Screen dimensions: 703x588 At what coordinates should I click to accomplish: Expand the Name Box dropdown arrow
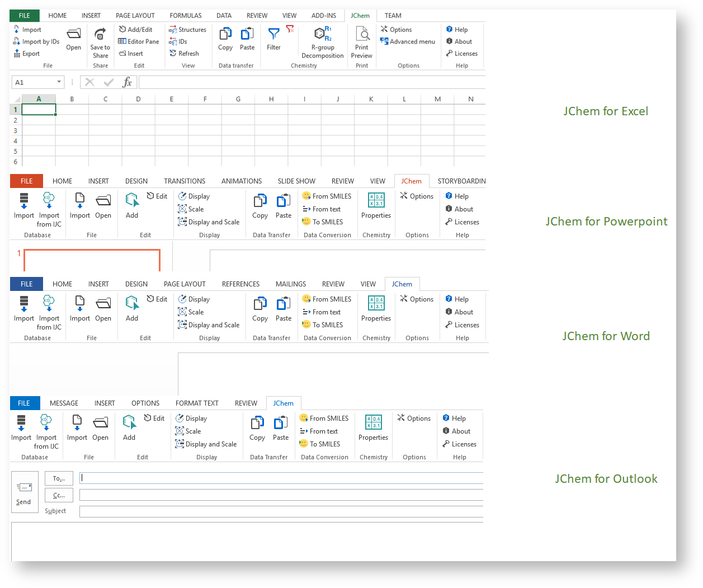tap(59, 82)
